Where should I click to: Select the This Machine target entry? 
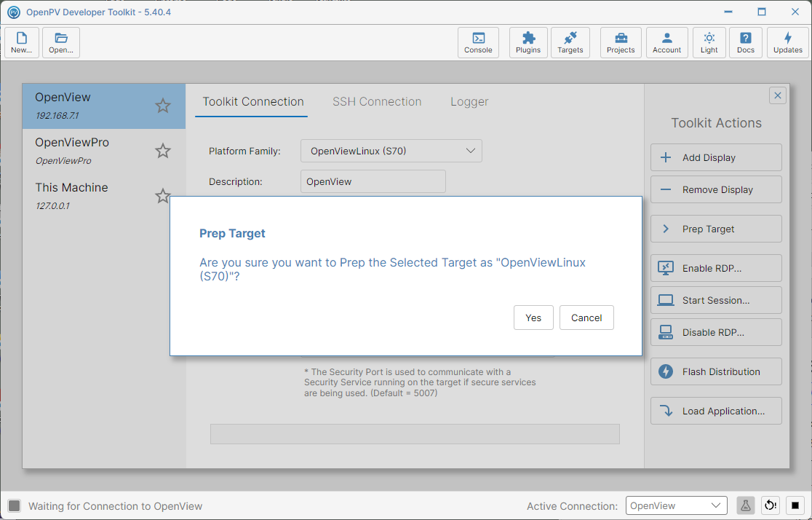point(103,196)
